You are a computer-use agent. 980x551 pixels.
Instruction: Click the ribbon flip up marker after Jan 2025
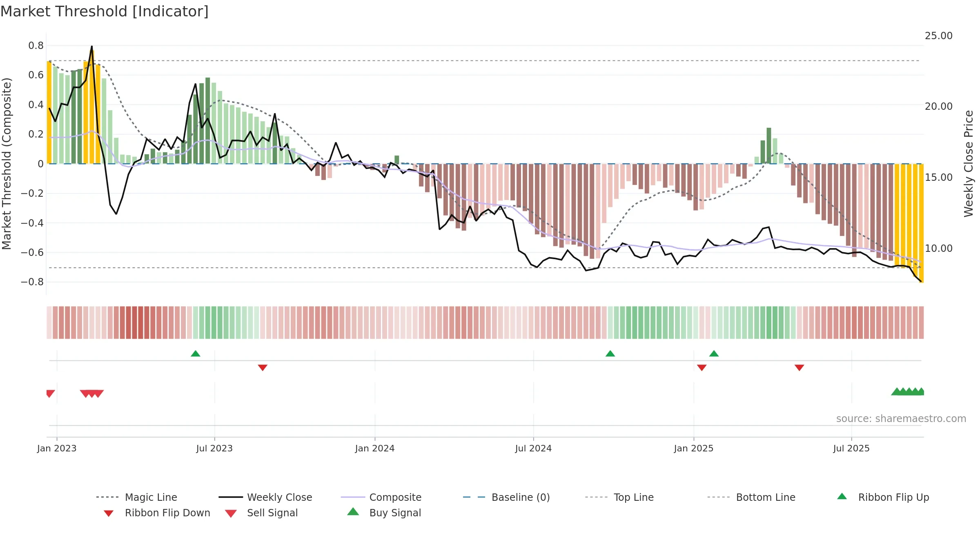pyautogui.click(x=714, y=353)
